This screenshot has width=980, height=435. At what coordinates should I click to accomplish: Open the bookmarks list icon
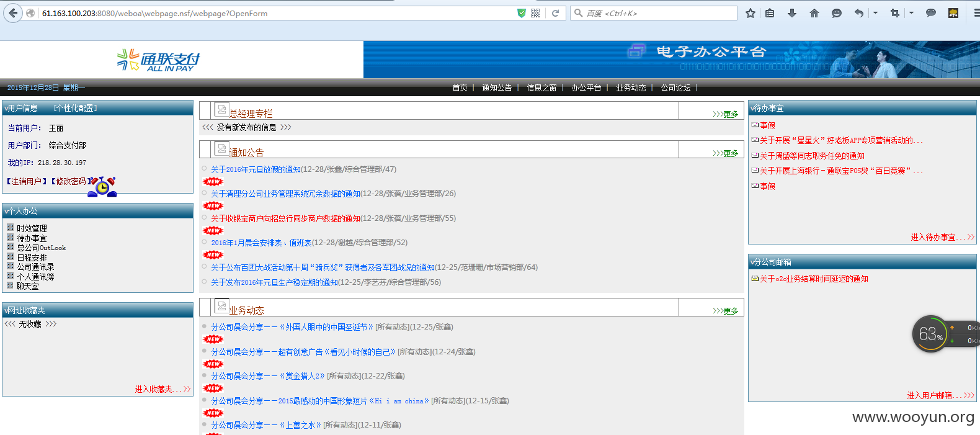[770, 13]
